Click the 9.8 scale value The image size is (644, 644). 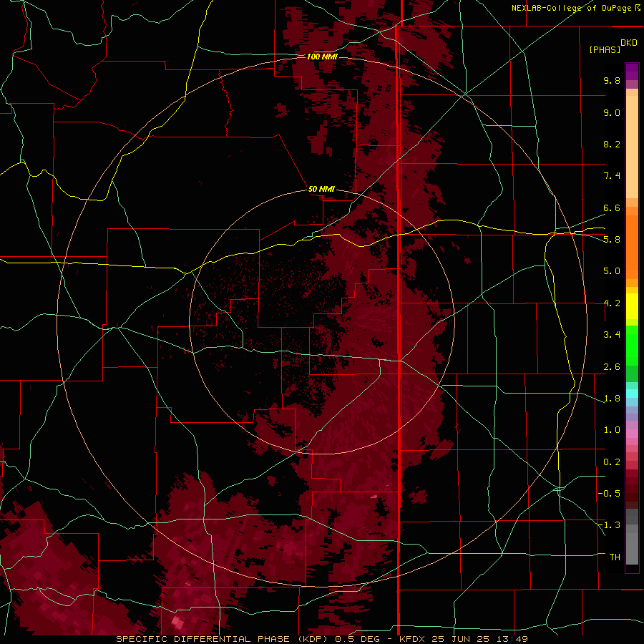[612, 80]
